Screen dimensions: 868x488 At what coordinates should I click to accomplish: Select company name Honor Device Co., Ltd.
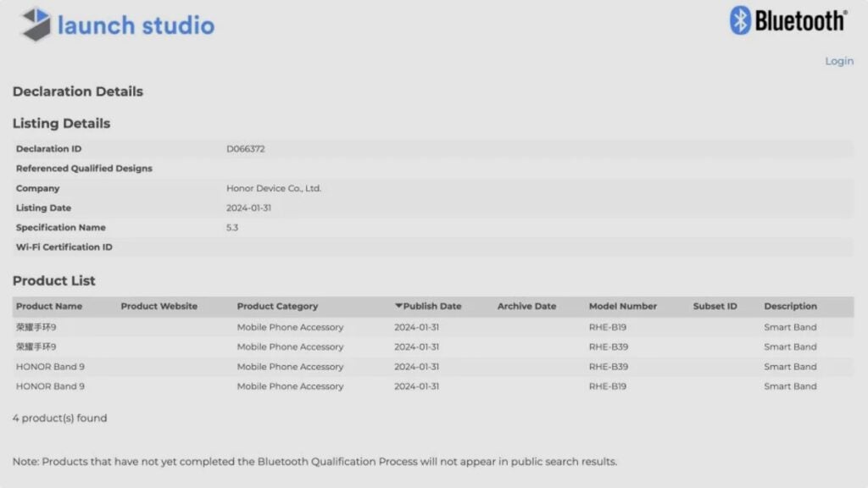click(x=274, y=188)
